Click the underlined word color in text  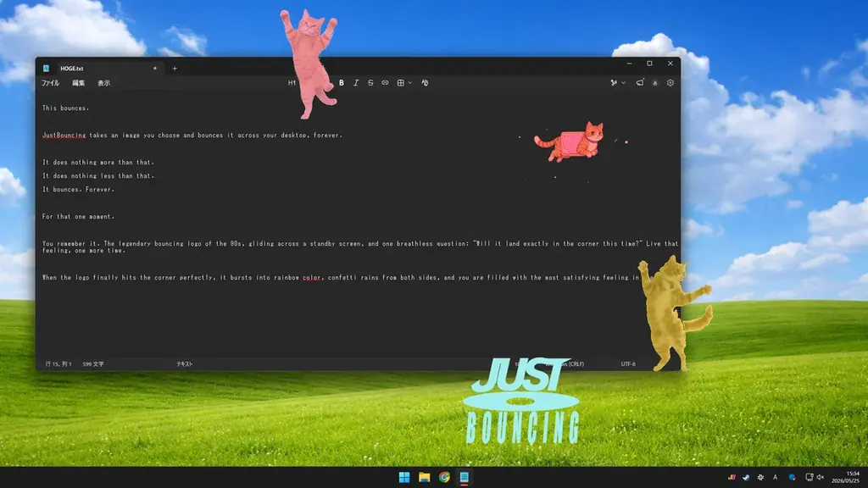[x=312, y=278]
